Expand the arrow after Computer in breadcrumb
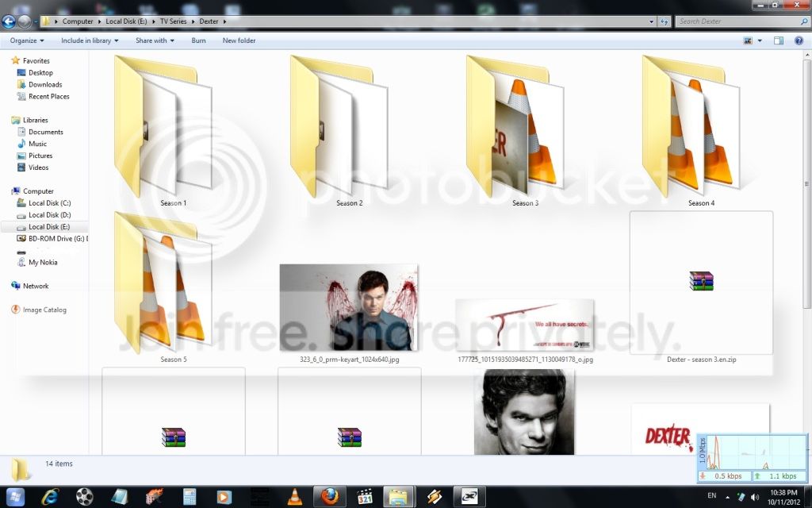812x508 pixels. 98,21
